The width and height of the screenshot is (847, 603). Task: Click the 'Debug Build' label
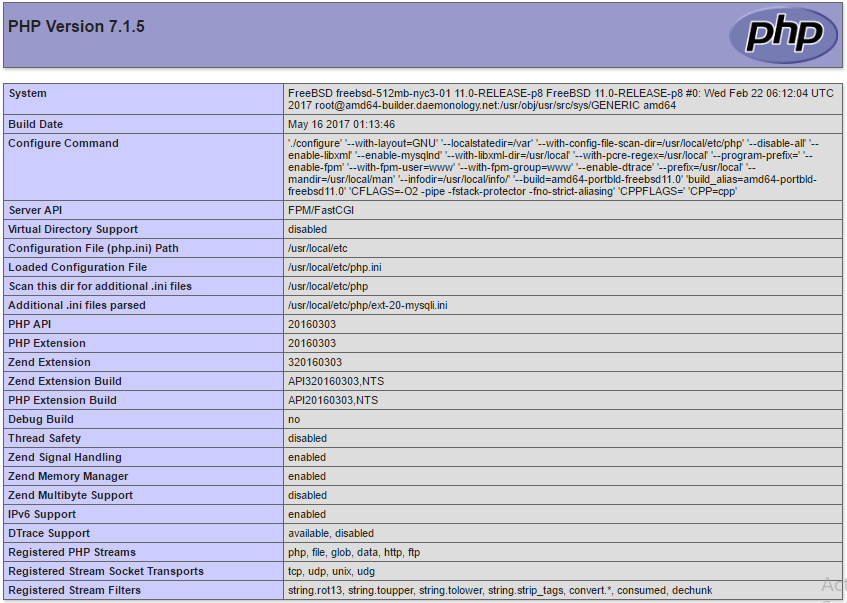[x=41, y=419]
